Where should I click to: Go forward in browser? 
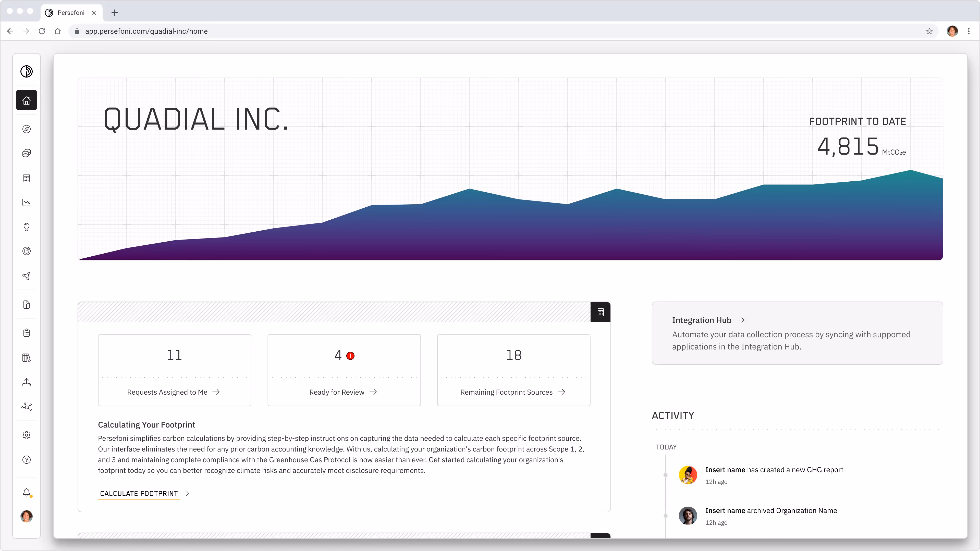26,31
